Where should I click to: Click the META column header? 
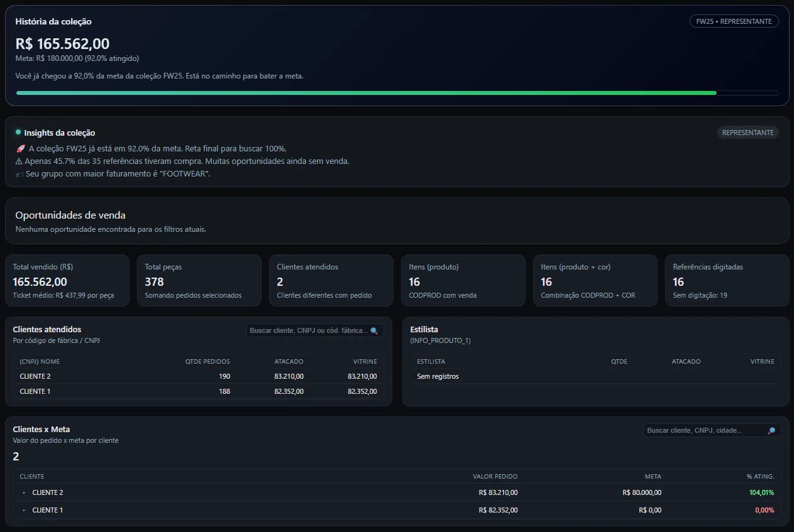pyautogui.click(x=653, y=476)
